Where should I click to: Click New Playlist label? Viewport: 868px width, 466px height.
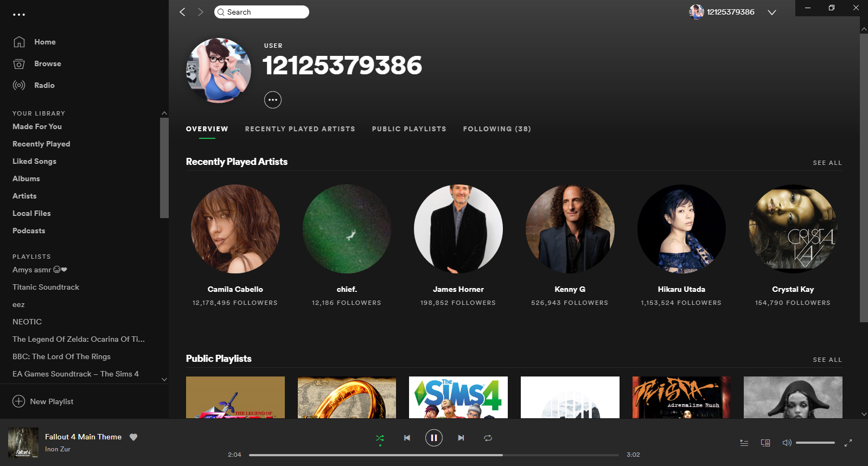pos(52,401)
